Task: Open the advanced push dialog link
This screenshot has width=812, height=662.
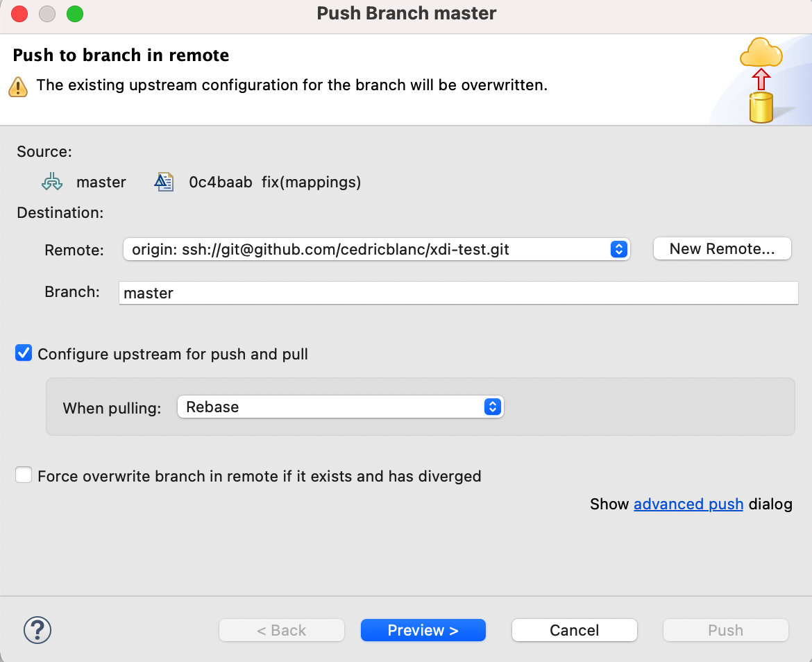Action: 688,504
